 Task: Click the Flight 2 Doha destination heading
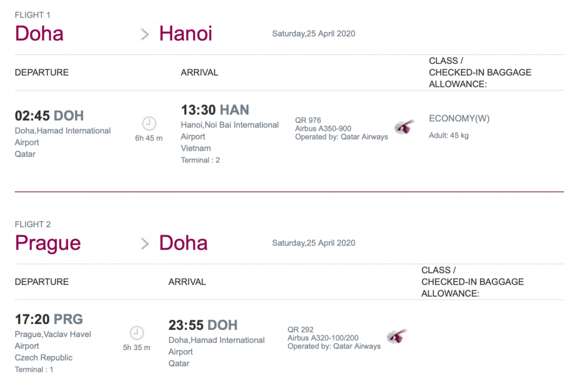tap(183, 243)
